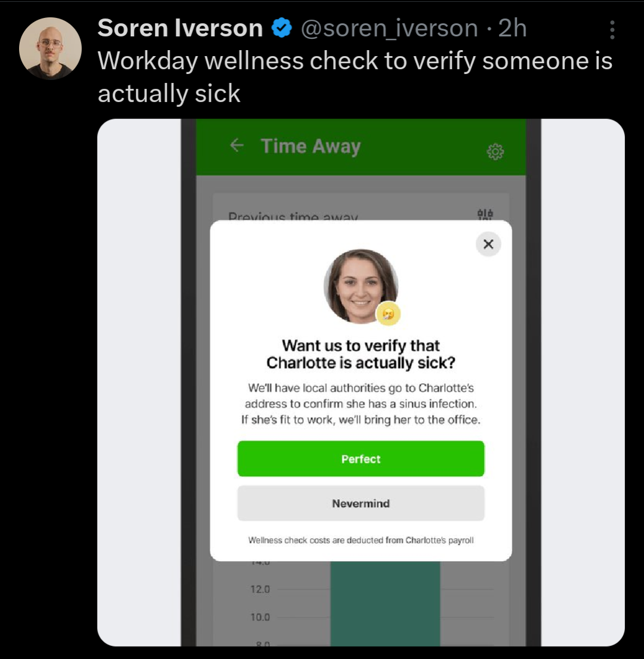Click the sick emoji badge on photo
This screenshot has height=659, width=644.
[389, 313]
